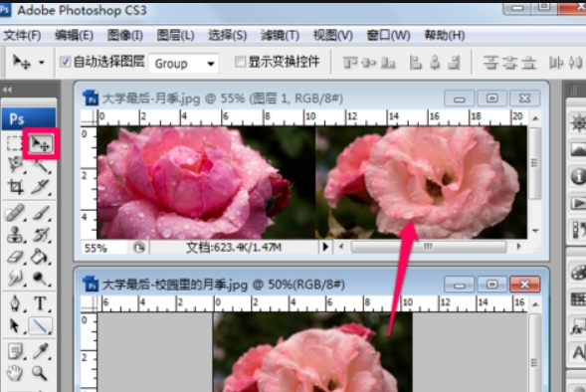
Task: Select the Rectangular Marquee tool
Action: [14, 143]
